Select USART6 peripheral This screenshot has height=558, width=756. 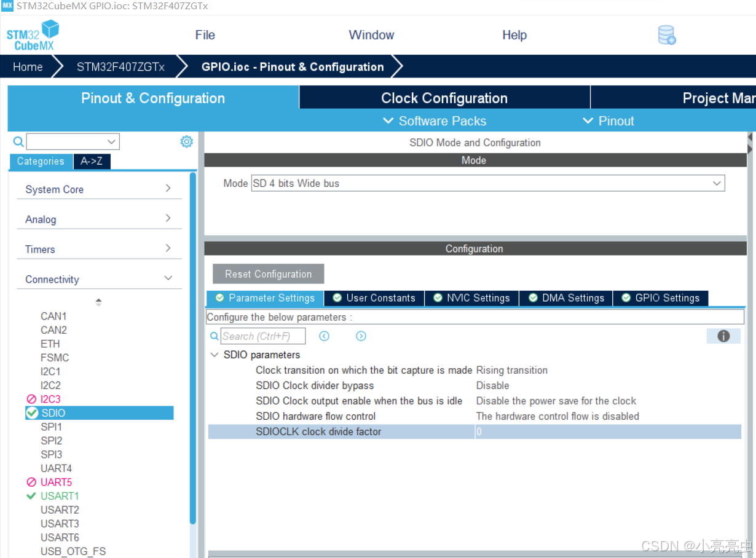pos(60,538)
